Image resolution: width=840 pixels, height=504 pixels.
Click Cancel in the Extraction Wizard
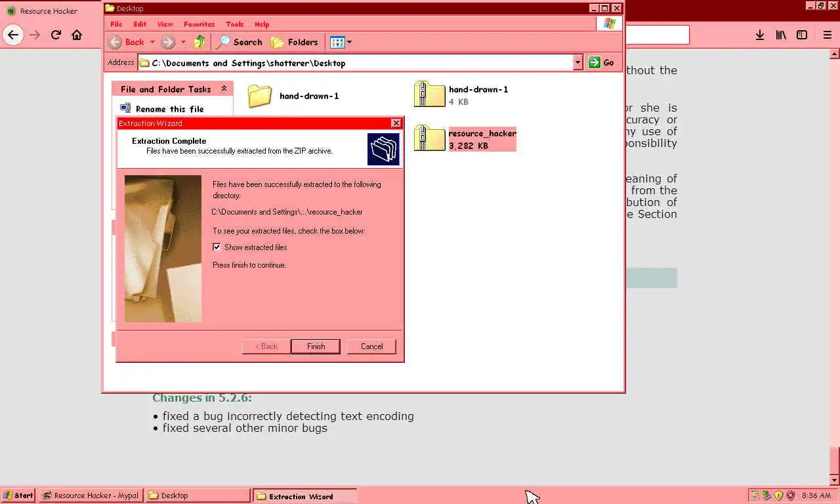371,346
